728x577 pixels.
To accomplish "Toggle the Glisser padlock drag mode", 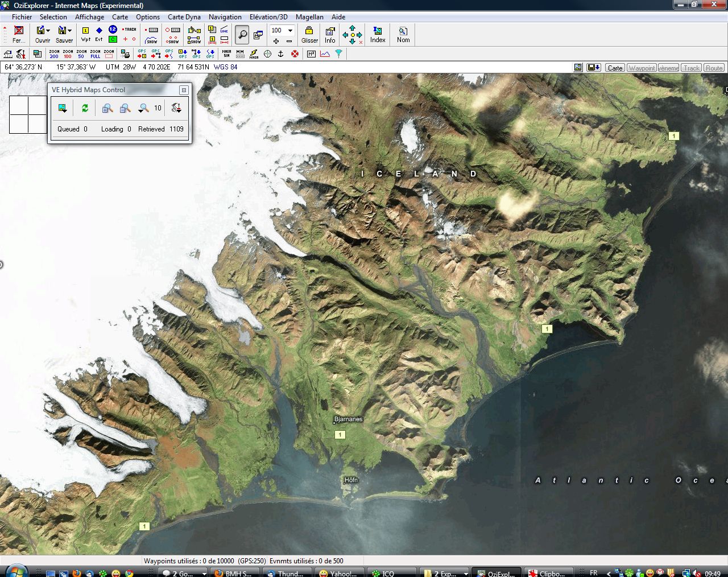I will click(x=309, y=34).
